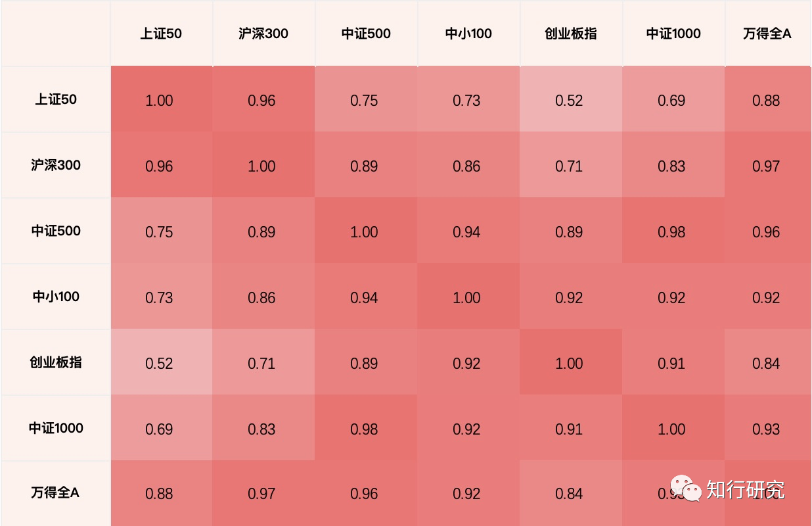Select the 中证500 row label
Screen dimensions: 812x526
click(x=56, y=231)
